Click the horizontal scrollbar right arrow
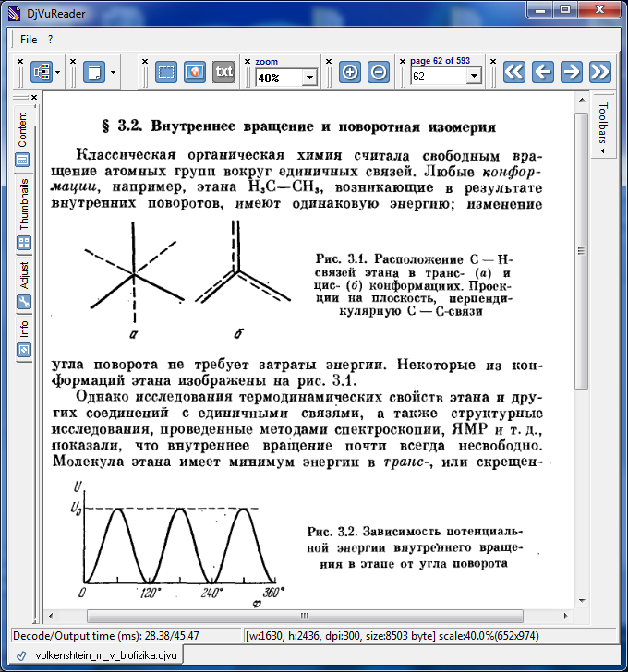Viewport: 628px width, 672px height. coord(565,616)
